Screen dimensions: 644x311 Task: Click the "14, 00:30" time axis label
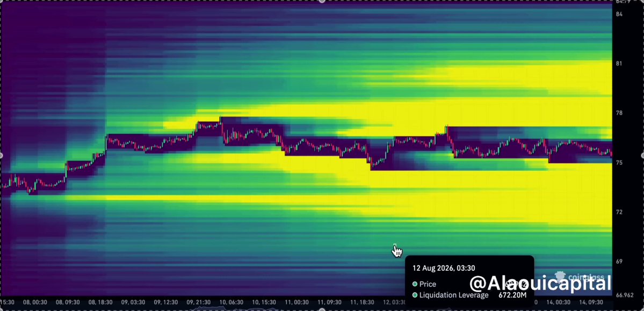pyautogui.click(x=558, y=302)
